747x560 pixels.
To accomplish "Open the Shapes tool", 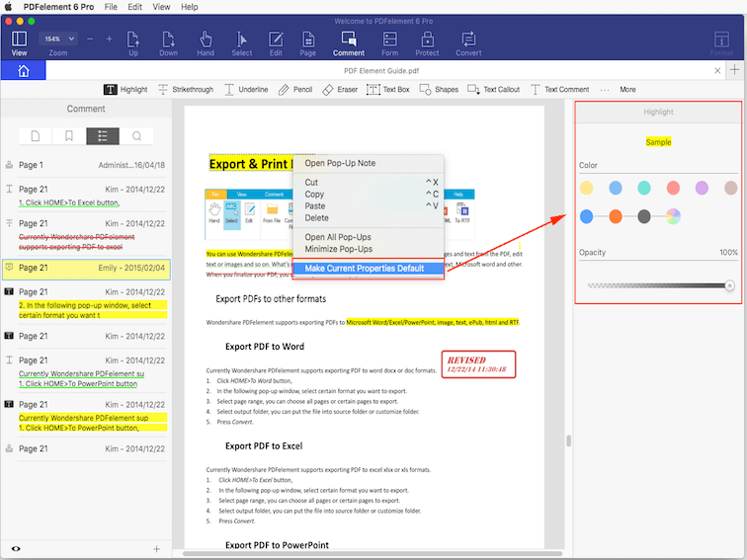I will pyautogui.click(x=439, y=90).
